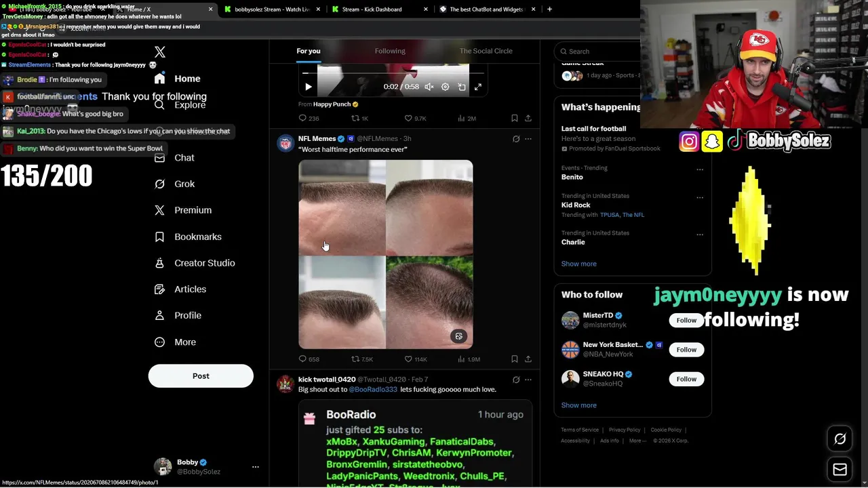Open Profile in the sidebar
The width and height of the screenshot is (868, 488).
point(178,315)
